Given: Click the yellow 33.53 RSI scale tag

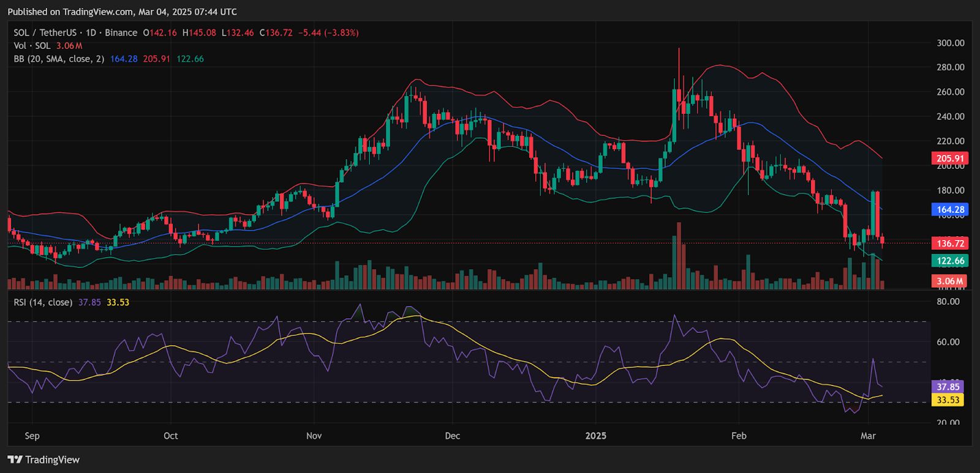Looking at the screenshot, I should click(x=948, y=400).
